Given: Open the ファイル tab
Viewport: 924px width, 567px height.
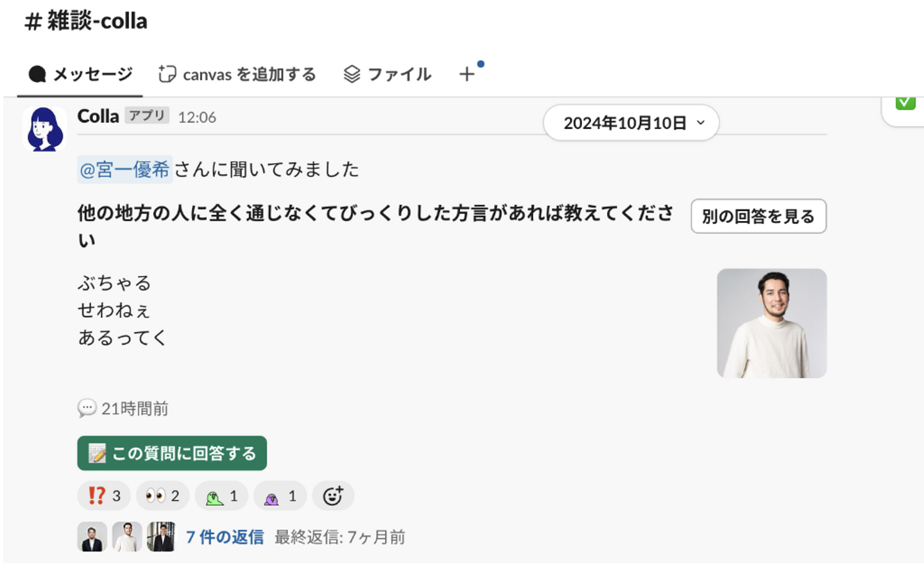Looking at the screenshot, I should pos(388,74).
